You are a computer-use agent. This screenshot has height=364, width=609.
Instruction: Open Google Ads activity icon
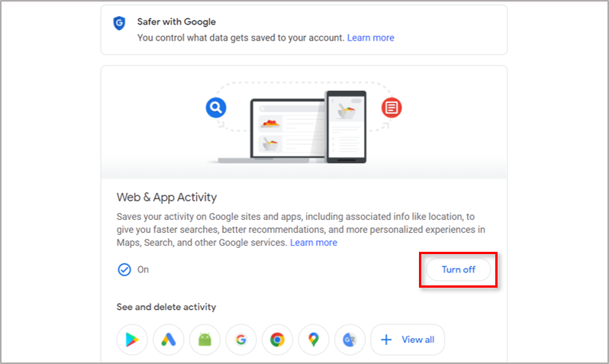pyautogui.click(x=168, y=340)
